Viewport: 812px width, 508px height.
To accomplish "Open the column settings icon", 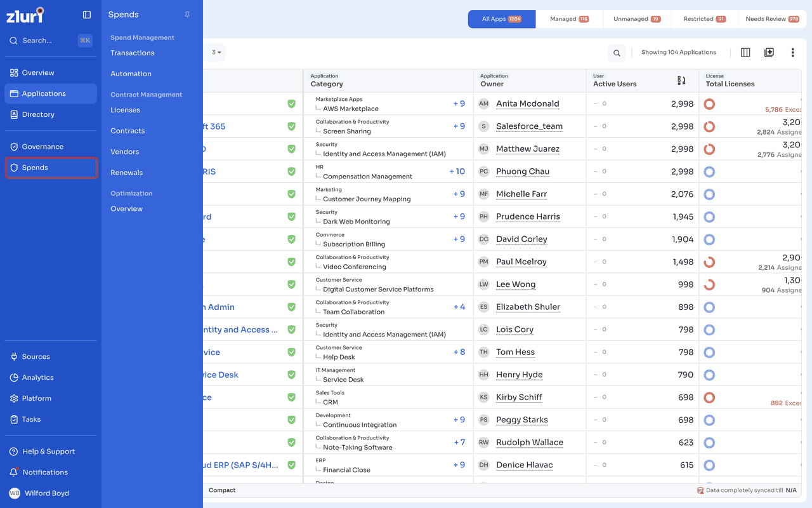I will [x=745, y=53].
